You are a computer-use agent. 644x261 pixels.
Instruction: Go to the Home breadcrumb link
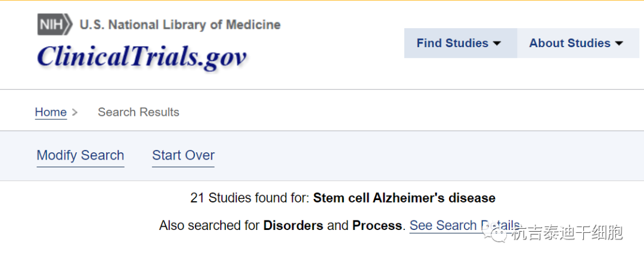[51, 112]
